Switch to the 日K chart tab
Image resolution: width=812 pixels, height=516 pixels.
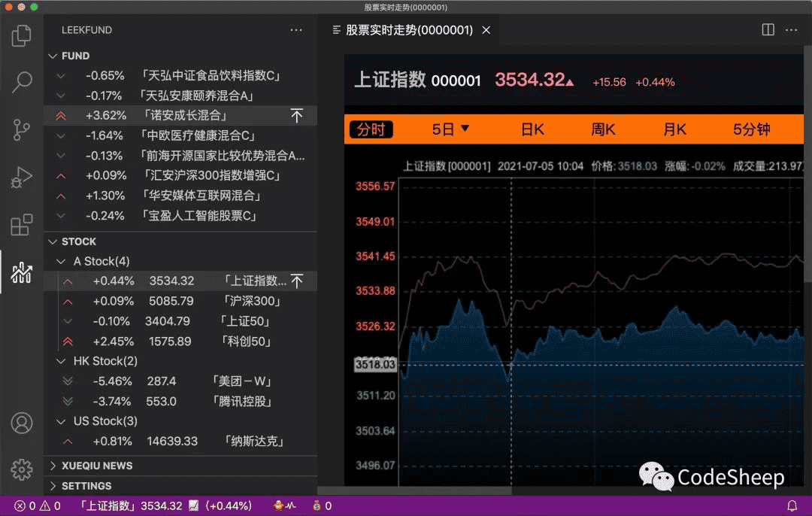coord(532,129)
